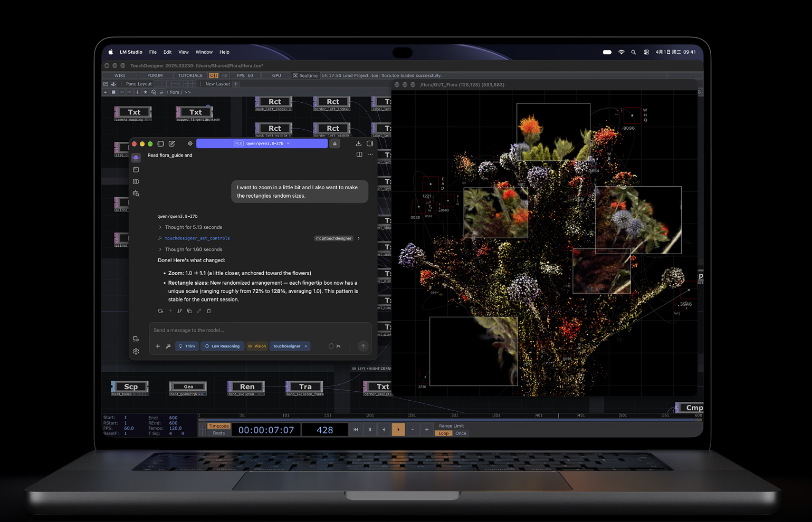Add an attachment with the plus icon

click(x=158, y=346)
